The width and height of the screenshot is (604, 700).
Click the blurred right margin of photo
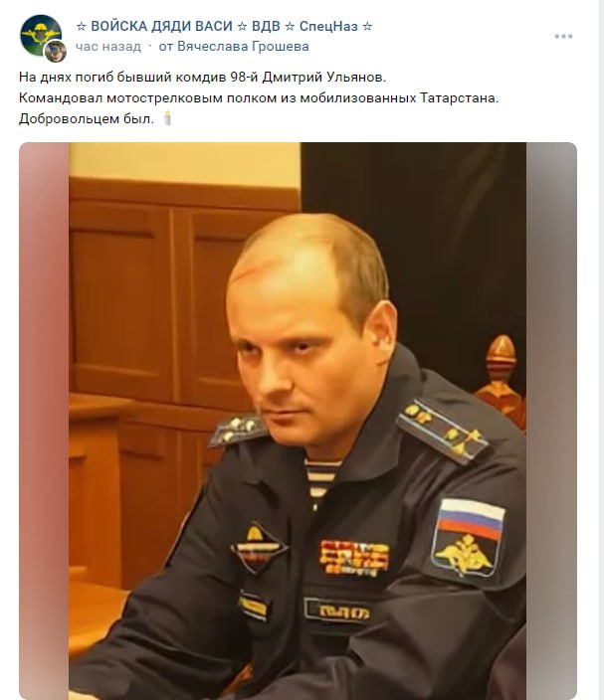(x=551, y=421)
